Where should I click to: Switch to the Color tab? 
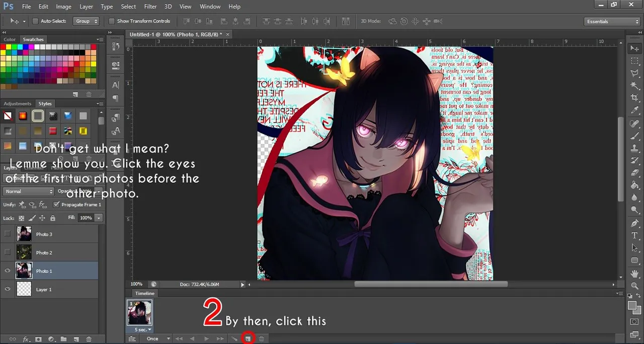pyautogui.click(x=10, y=39)
